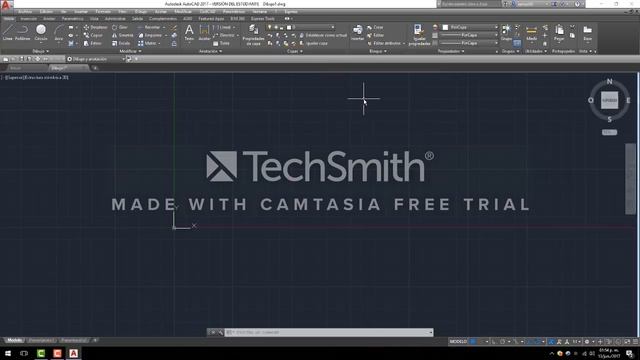
Task: Toggle ortho mode in status bar
Action: click(x=494, y=342)
